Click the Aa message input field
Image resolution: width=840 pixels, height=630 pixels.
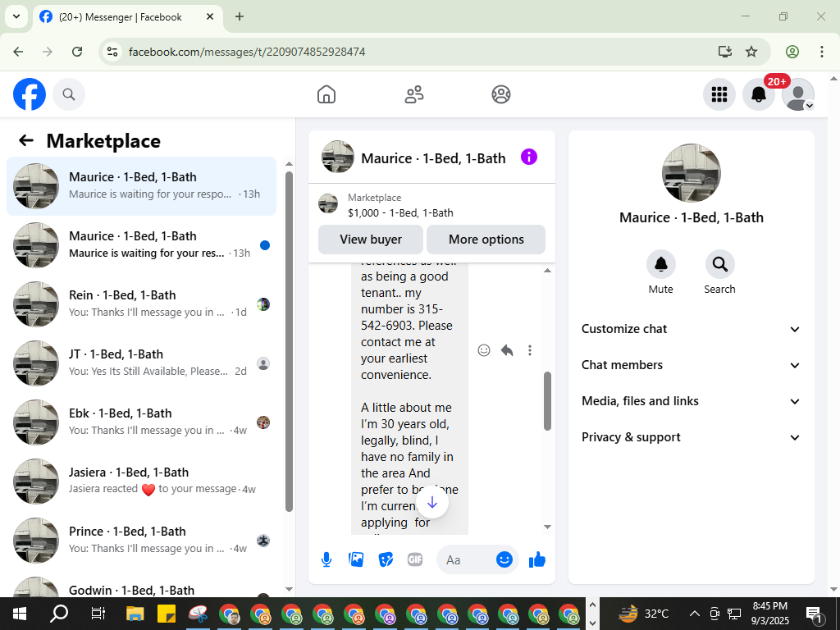click(x=466, y=559)
